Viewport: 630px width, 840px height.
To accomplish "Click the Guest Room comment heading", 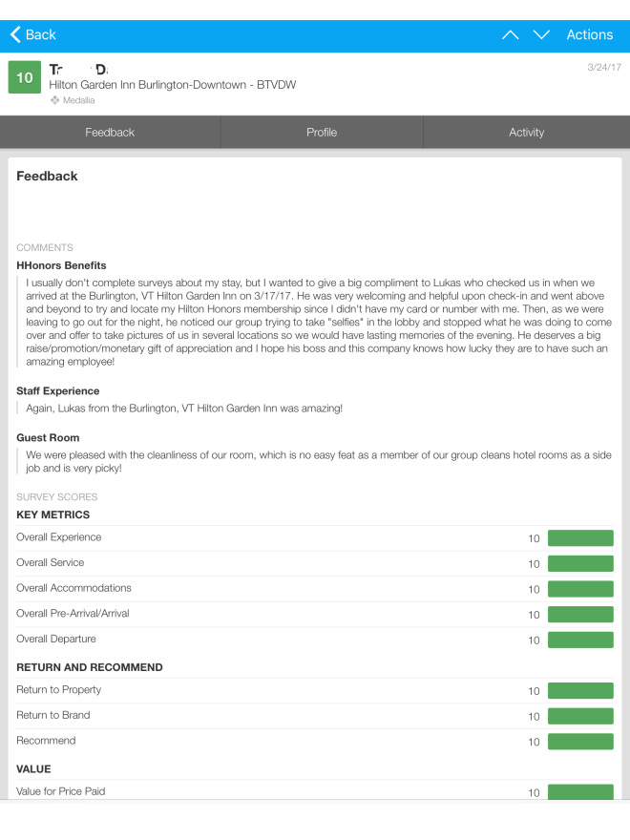I will [48, 438].
